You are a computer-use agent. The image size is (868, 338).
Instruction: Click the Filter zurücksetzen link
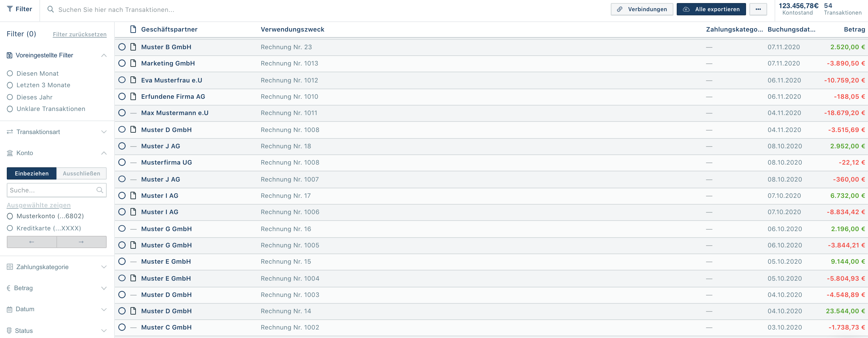[x=79, y=34]
